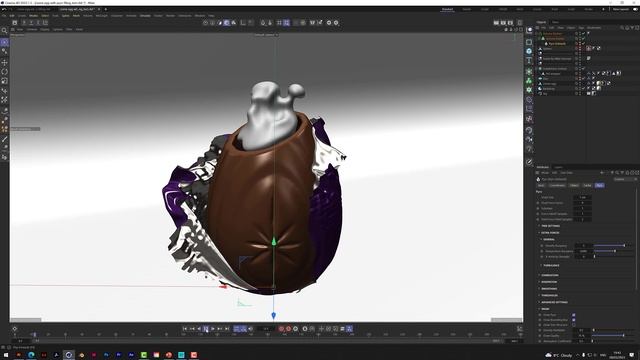Open the viewport Display menu

[x=44, y=29]
